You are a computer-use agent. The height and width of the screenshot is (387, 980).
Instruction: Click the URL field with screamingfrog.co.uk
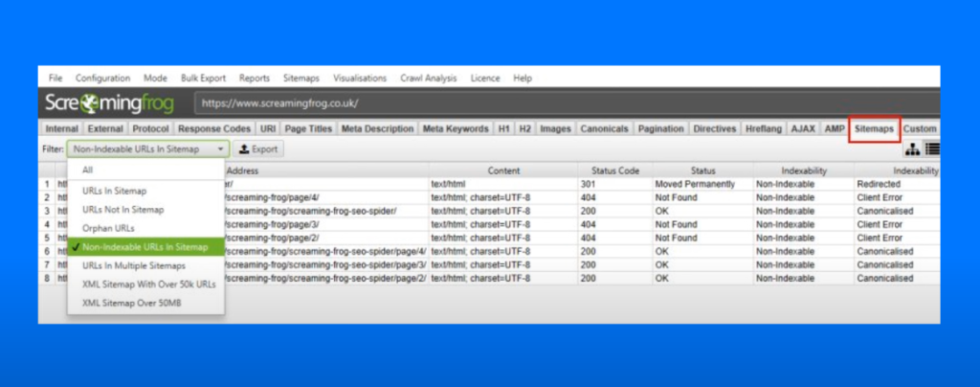pos(567,103)
